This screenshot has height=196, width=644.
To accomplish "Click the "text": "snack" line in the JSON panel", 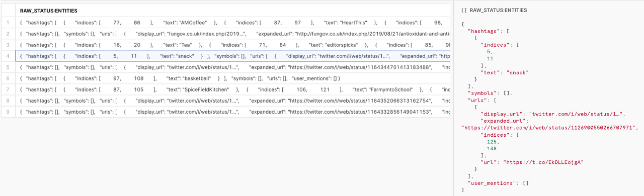I will [x=505, y=72].
